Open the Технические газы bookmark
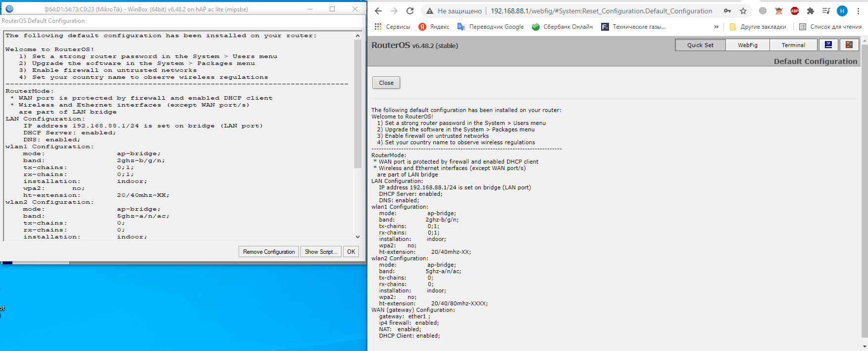Screen dimensions: 868x351 coord(633,27)
